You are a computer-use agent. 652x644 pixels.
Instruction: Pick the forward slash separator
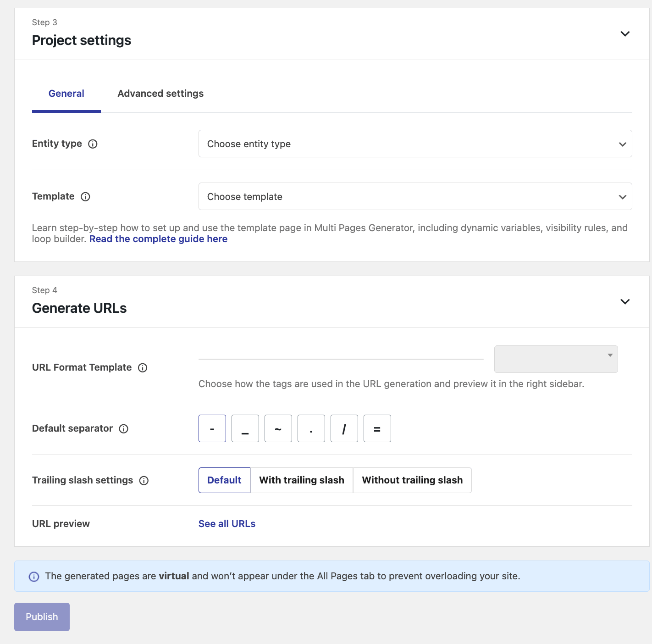click(x=344, y=428)
